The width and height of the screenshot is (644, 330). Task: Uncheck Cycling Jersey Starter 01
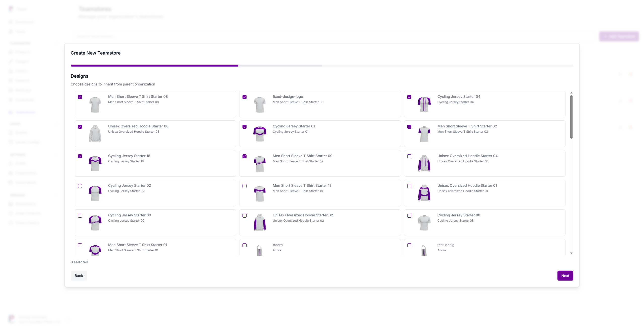point(245,127)
